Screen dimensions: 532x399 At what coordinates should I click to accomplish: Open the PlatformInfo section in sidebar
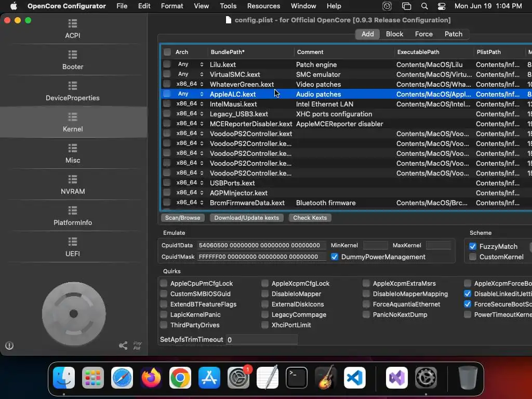point(73,216)
